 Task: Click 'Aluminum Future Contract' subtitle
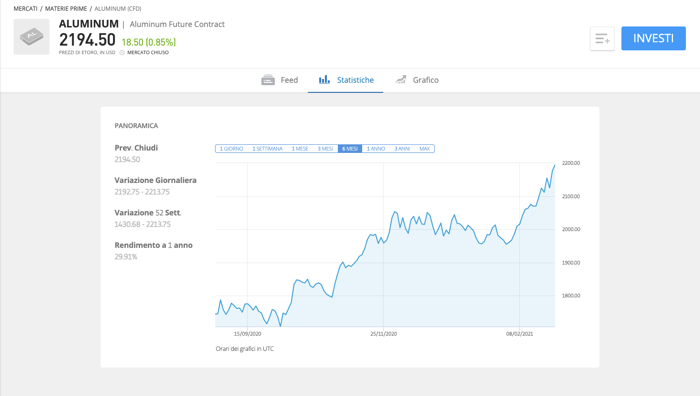[177, 24]
